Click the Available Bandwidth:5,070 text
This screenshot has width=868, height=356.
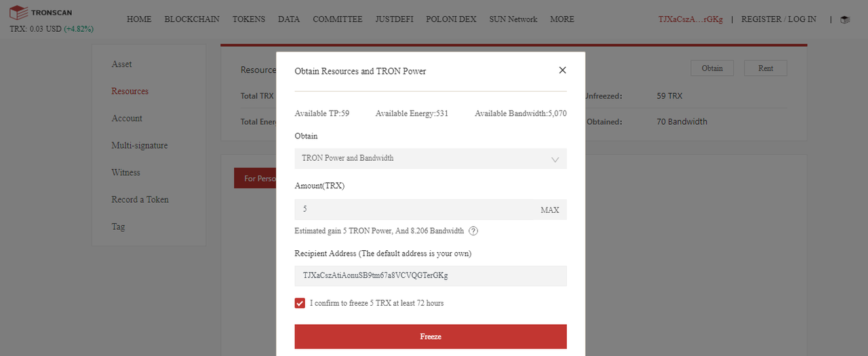point(521,114)
